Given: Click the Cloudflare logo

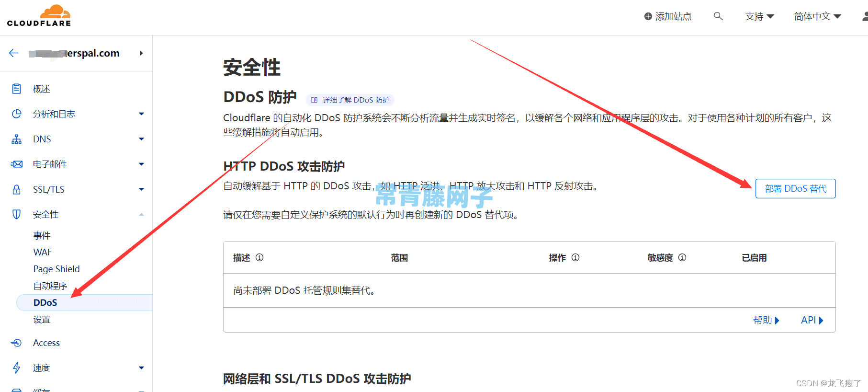Looking at the screenshot, I should click(x=39, y=16).
